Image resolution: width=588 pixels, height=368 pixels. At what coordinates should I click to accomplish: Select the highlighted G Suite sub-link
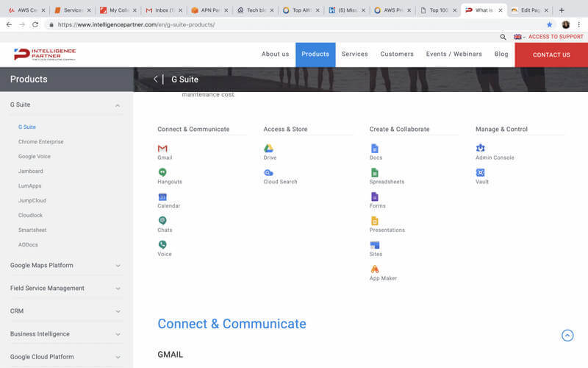coord(27,127)
